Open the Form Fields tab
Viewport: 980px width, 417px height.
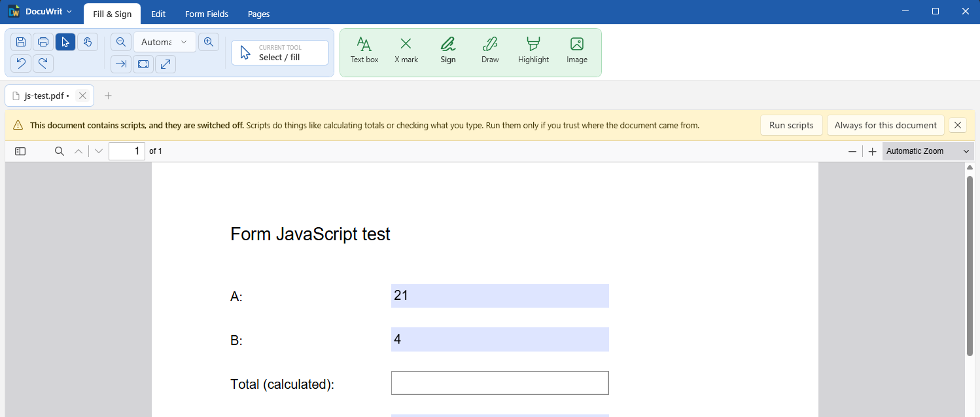click(207, 14)
